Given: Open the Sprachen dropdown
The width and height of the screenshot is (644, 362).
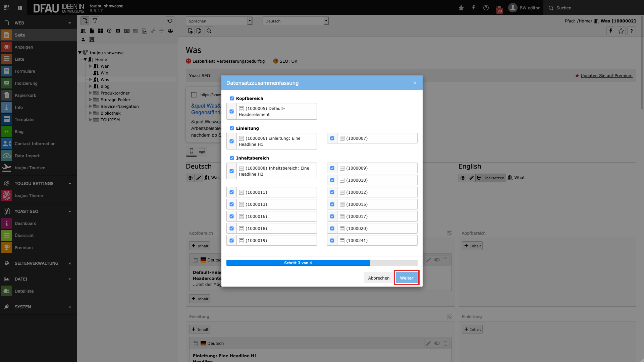Looking at the screenshot, I should coord(219,21).
